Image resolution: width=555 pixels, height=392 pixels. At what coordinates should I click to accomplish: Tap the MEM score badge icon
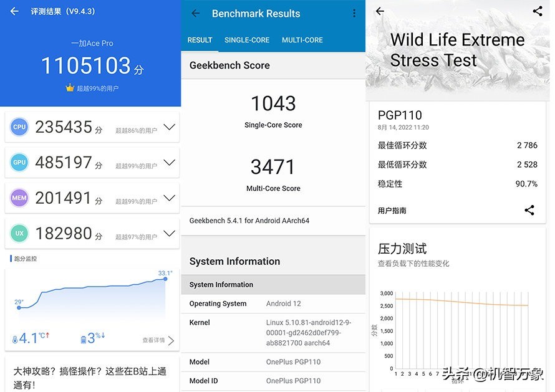coord(19,198)
